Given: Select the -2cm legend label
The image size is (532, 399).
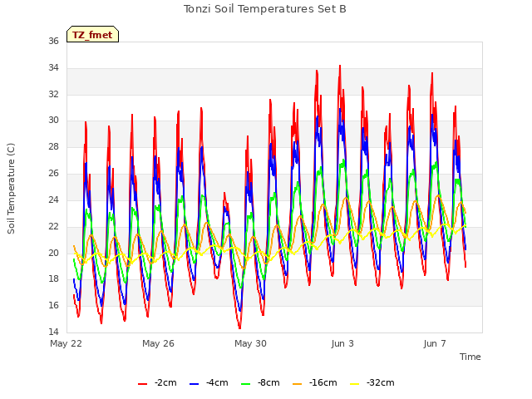Looking at the screenshot, I should coord(165,382).
